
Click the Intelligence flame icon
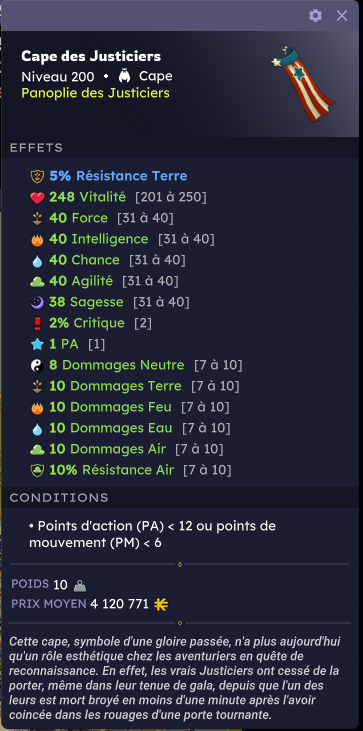[x=37, y=240]
